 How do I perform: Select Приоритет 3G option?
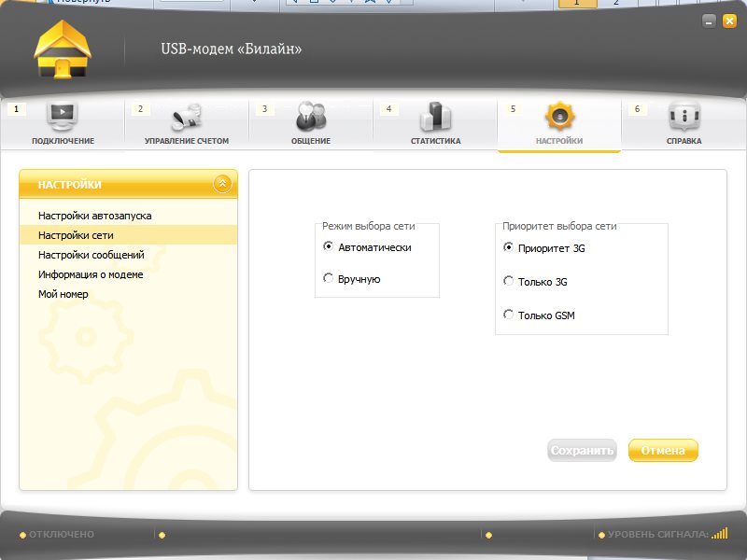click(x=508, y=247)
